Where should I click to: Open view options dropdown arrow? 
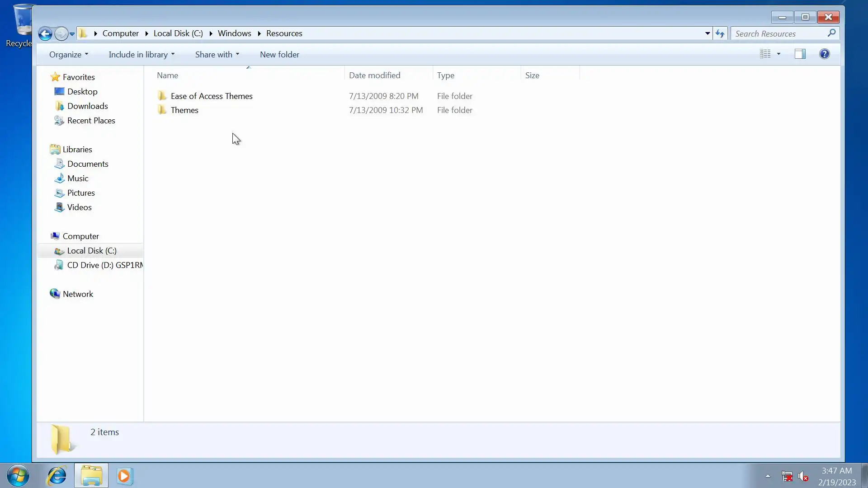(x=778, y=54)
